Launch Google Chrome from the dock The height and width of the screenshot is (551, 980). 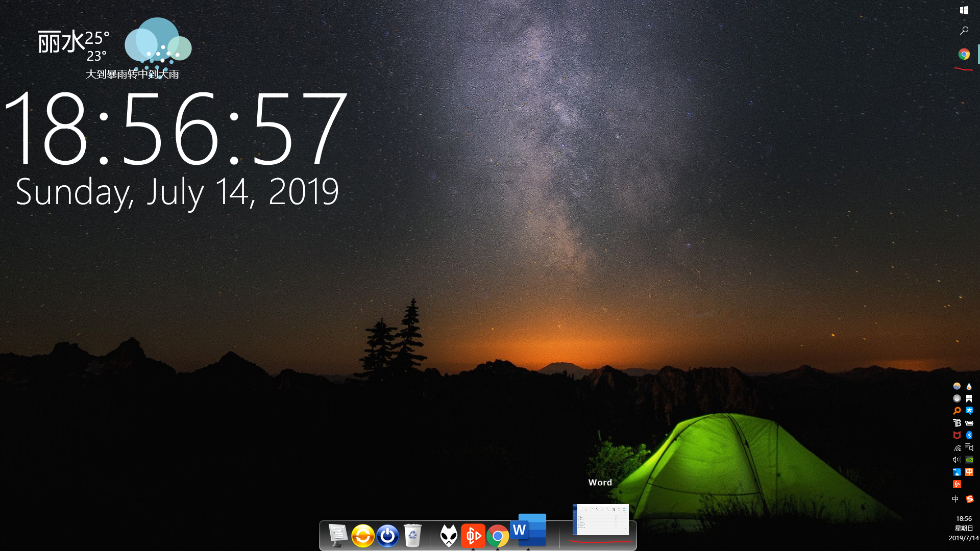(x=498, y=536)
